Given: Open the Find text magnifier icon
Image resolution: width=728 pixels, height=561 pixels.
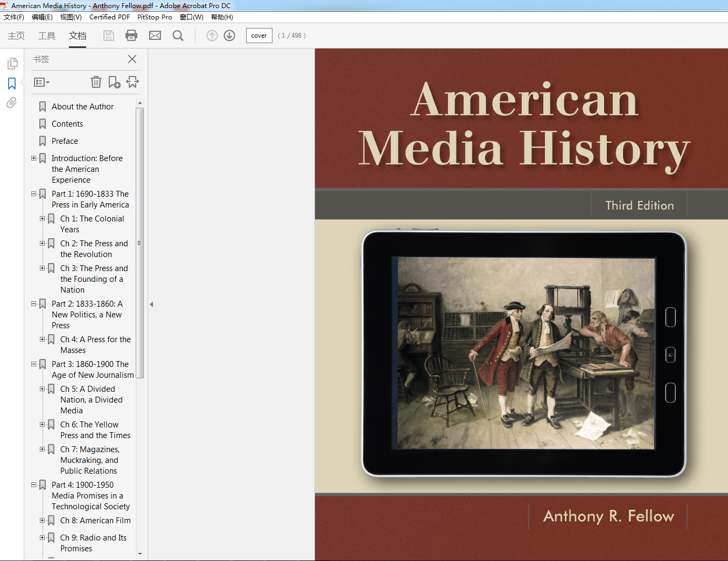Looking at the screenshot, I should coord(178,36).
